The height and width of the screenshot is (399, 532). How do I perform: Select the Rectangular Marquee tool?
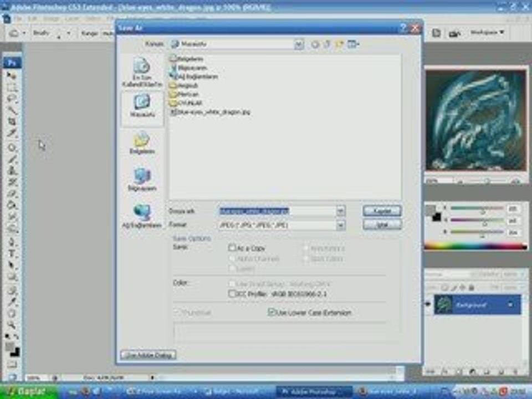12,88
